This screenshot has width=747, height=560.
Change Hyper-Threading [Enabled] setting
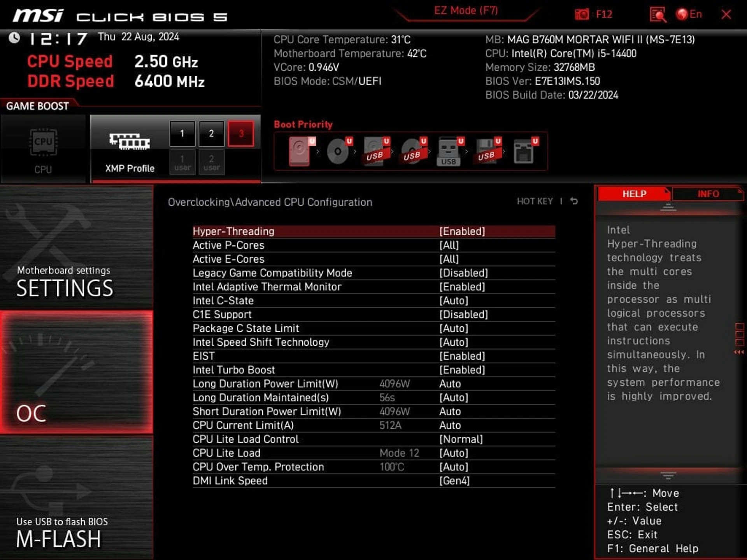coord(373,231)
